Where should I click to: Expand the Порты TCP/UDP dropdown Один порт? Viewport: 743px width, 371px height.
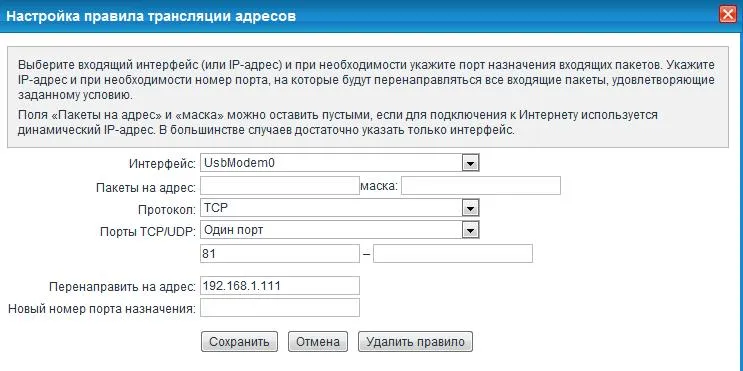pos(340,231)
